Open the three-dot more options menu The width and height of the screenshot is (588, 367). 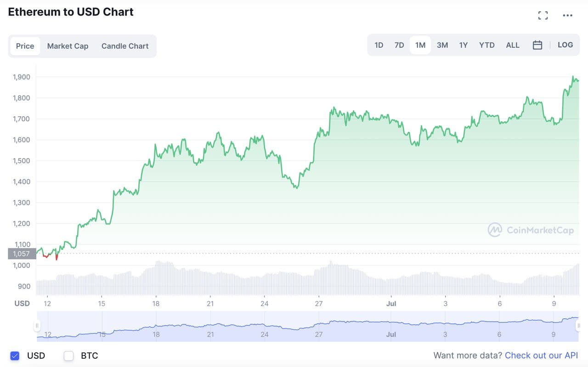click(x=568, y=16)
